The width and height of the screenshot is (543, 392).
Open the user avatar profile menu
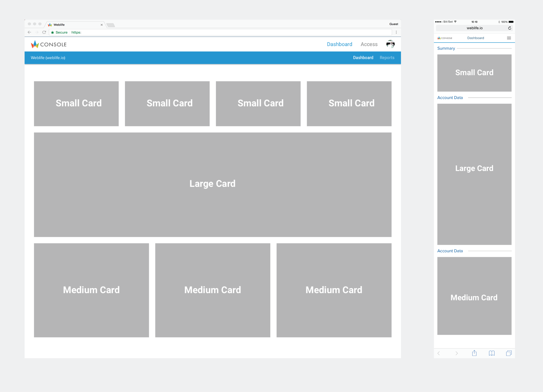click(x=390, y=44)
